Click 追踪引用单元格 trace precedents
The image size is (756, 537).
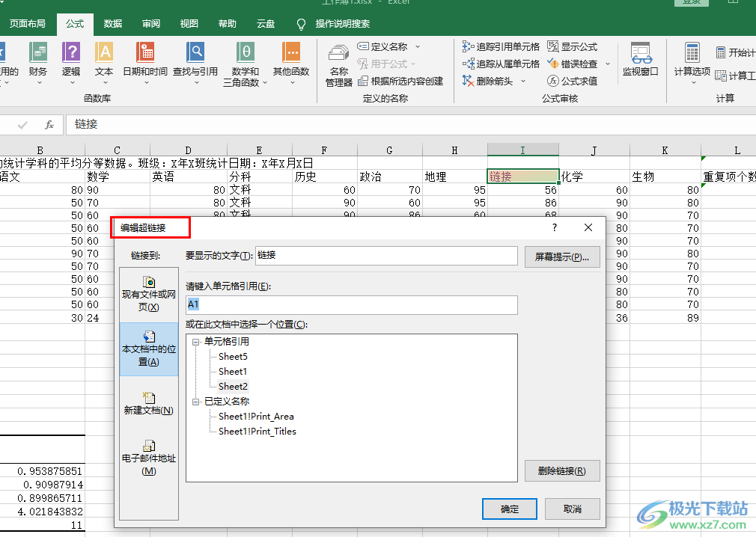[x=501, y=46]
